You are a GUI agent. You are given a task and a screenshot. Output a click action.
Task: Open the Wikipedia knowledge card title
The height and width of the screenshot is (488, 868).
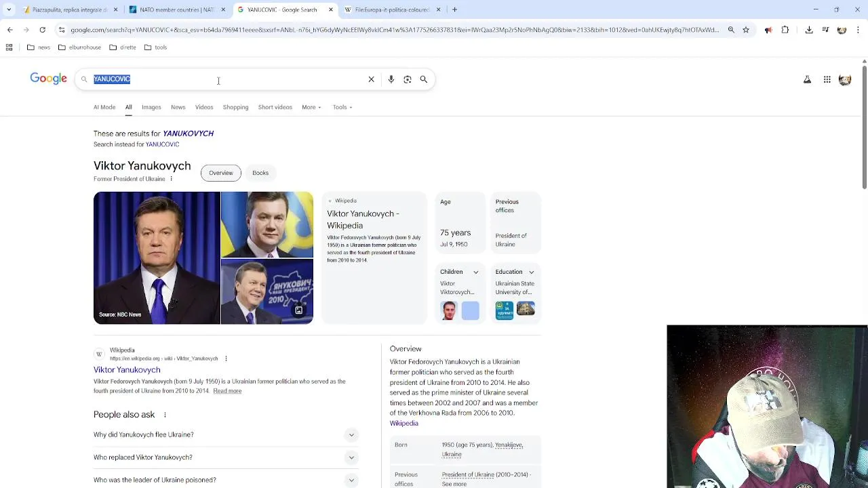363,220
